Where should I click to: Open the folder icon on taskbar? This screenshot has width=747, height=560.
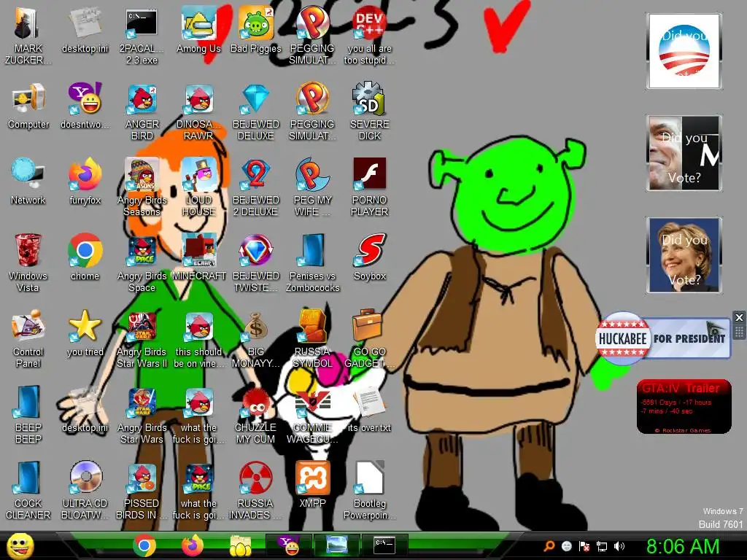(x=241, y=545)
